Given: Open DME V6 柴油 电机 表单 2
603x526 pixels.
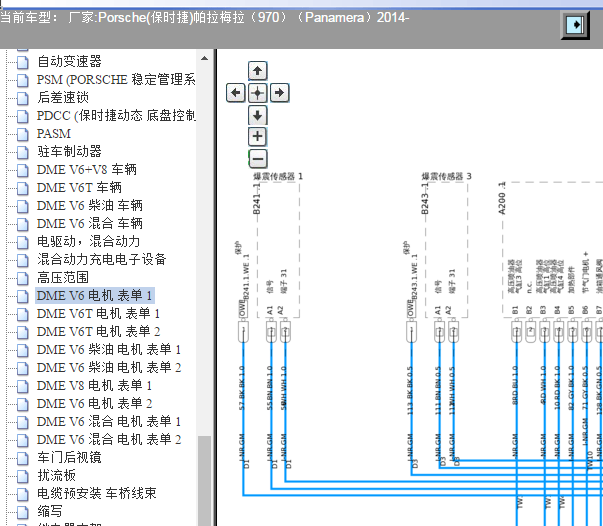Looking at the screenshot, I should pos(108,368).
